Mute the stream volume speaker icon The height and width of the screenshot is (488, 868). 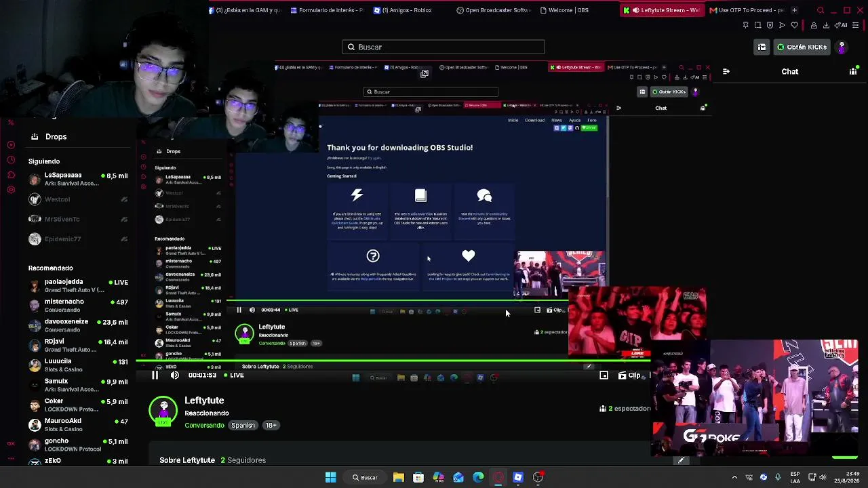(175, 375)
